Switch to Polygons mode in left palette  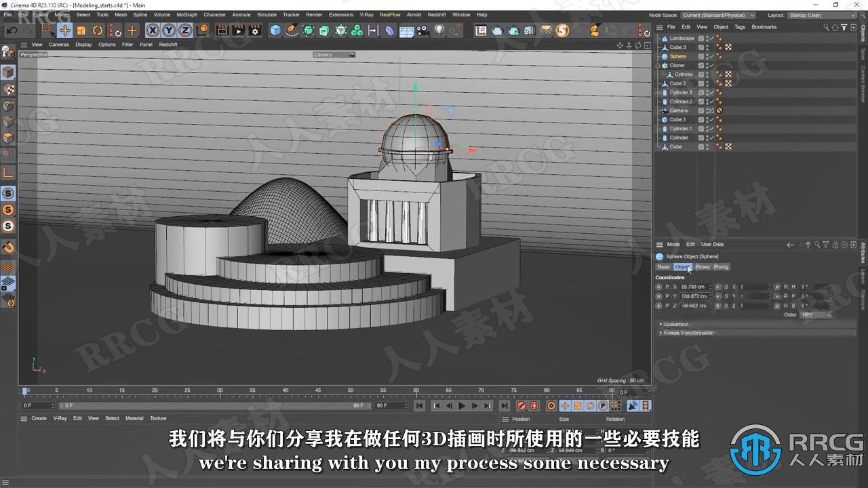[8, 138]
